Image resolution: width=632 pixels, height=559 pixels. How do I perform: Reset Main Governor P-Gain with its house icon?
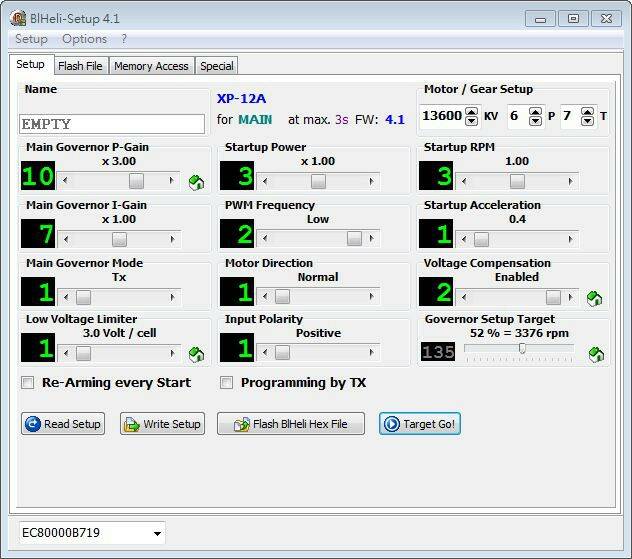(x=196, y=183)
